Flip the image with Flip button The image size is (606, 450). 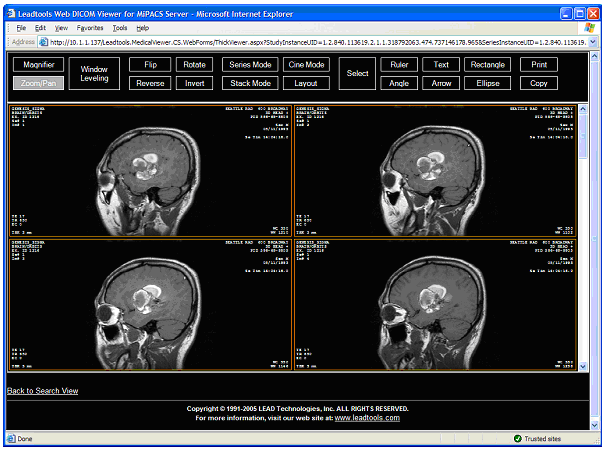[150, 64]
